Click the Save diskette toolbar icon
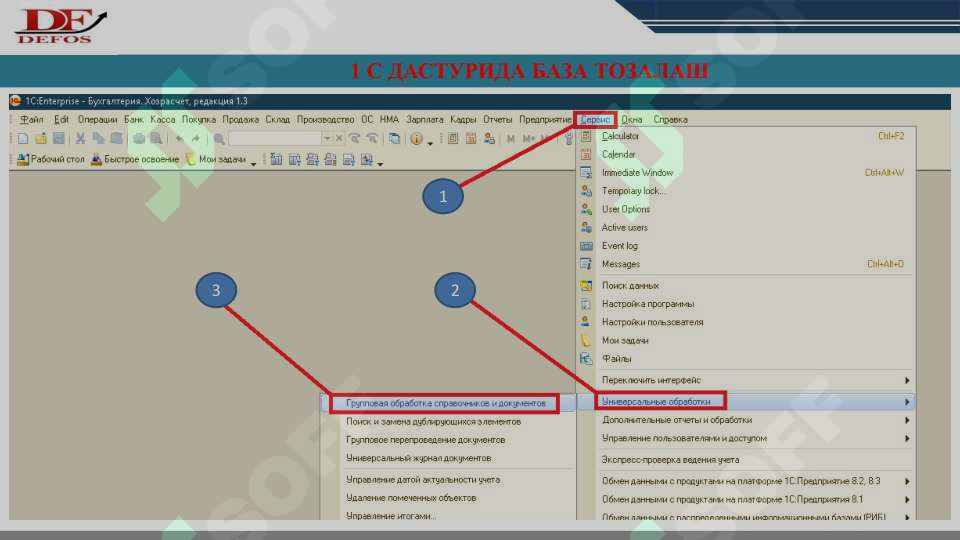Image resolution: width=960 pixels, height=540 pixels. pyautogui.click(x=59, y=139)
